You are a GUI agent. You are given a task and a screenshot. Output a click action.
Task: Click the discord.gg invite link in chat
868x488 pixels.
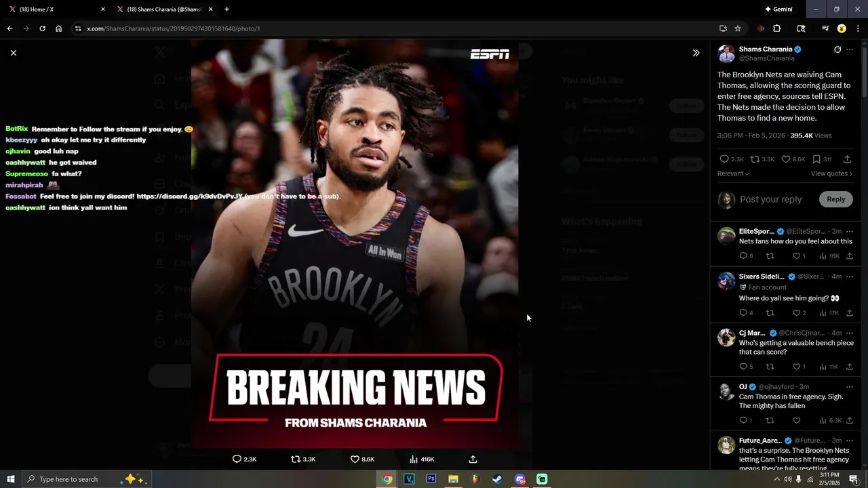[189, 197]
